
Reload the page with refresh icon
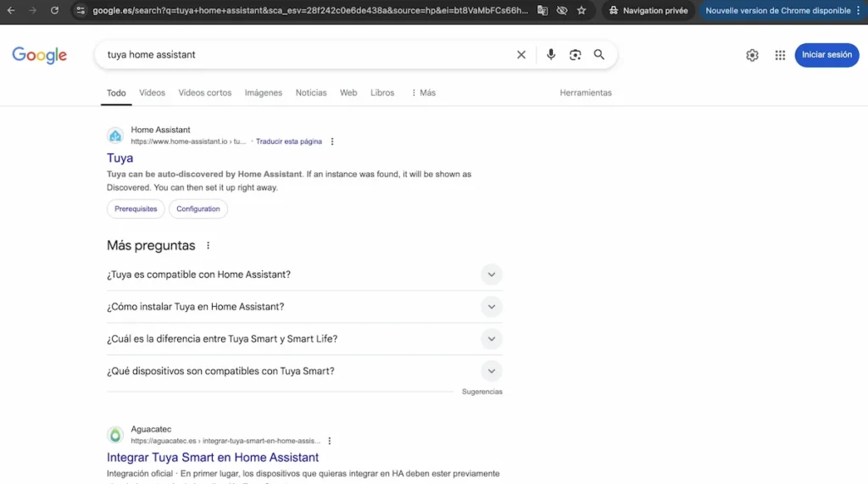pos(54,10)
